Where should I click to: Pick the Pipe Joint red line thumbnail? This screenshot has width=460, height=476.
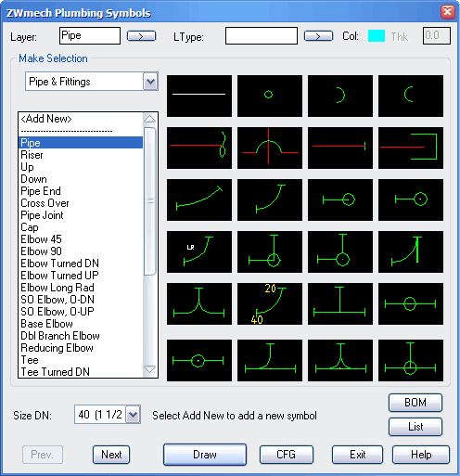click(x=340, y=148)
